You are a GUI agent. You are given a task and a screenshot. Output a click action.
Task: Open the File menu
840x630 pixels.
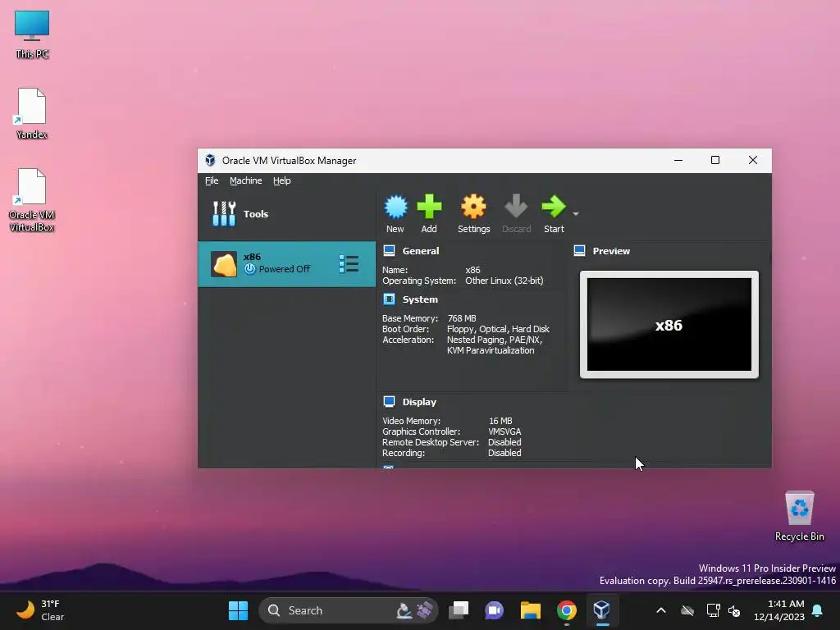click(212, 180)
